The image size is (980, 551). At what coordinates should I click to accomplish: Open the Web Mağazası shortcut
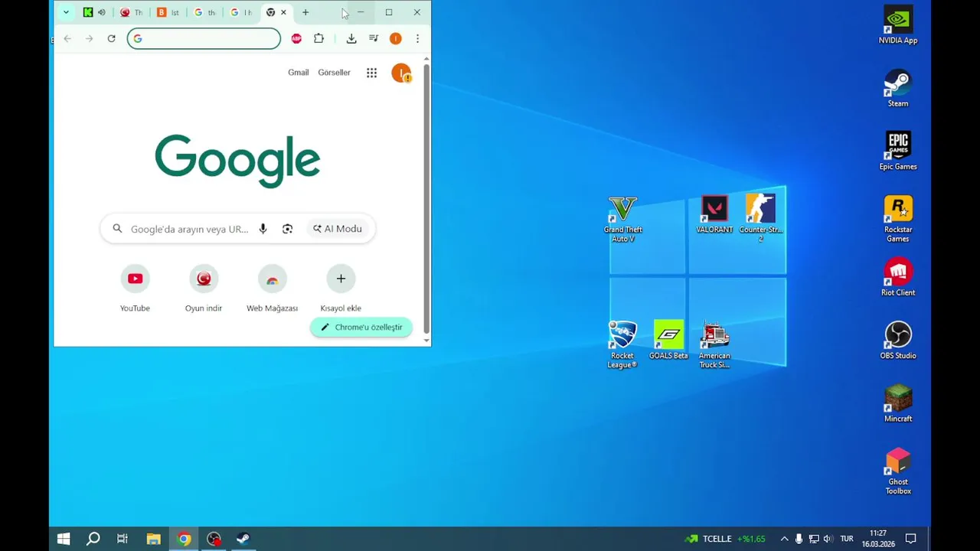point(272,289)
